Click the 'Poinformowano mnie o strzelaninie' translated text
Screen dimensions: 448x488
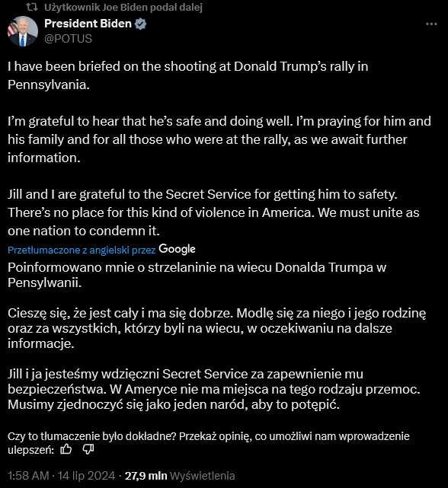point(197,275)
